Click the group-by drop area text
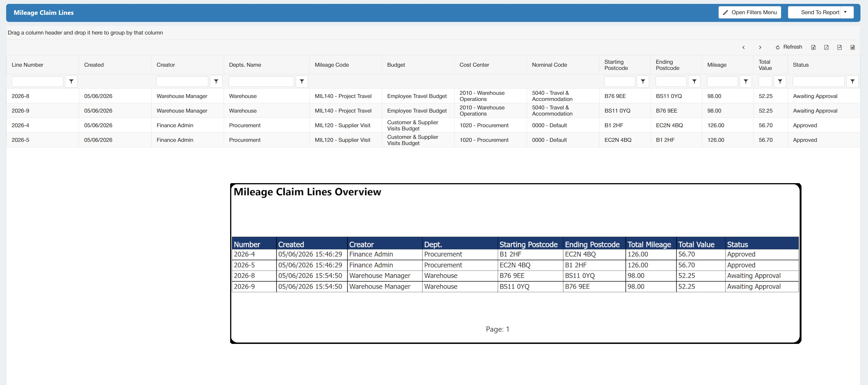868x385 pixels. click(85, 33)
